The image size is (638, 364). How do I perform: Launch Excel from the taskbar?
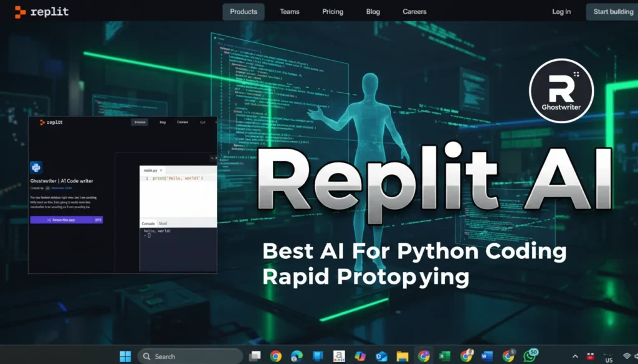pyautogui.click(x=444, y=356)
